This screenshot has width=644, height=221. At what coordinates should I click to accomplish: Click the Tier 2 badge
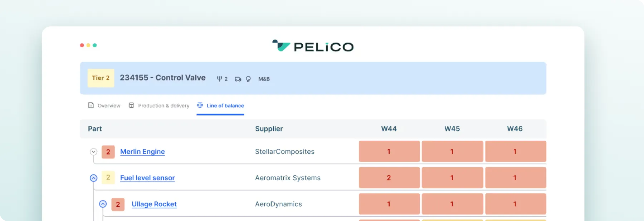(101, 78)
